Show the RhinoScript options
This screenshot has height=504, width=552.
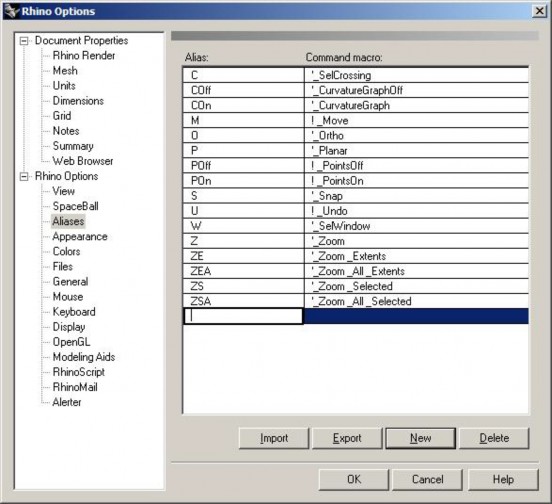79,372
